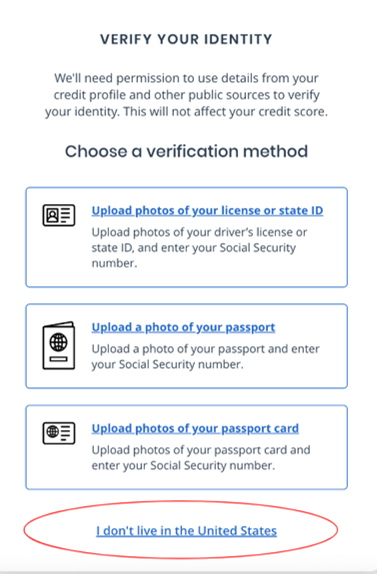The height and width of the screenshot is (574, 377).
Task: Click the driver's license ID card icon
Action: point(59,215)
